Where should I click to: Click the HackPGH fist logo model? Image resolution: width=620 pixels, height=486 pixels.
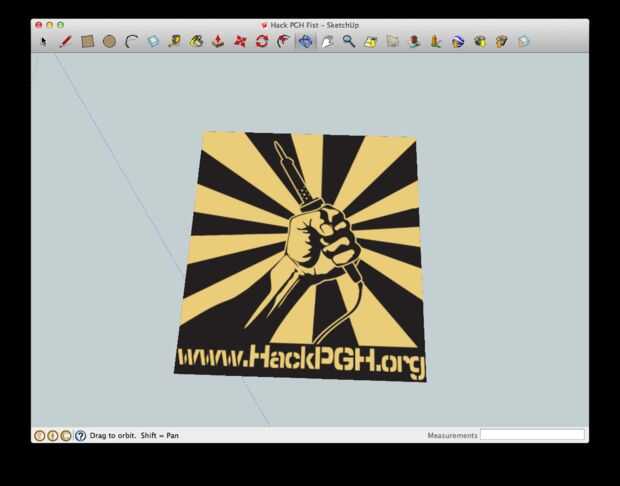pyautogui.click(x=301, y=256)
